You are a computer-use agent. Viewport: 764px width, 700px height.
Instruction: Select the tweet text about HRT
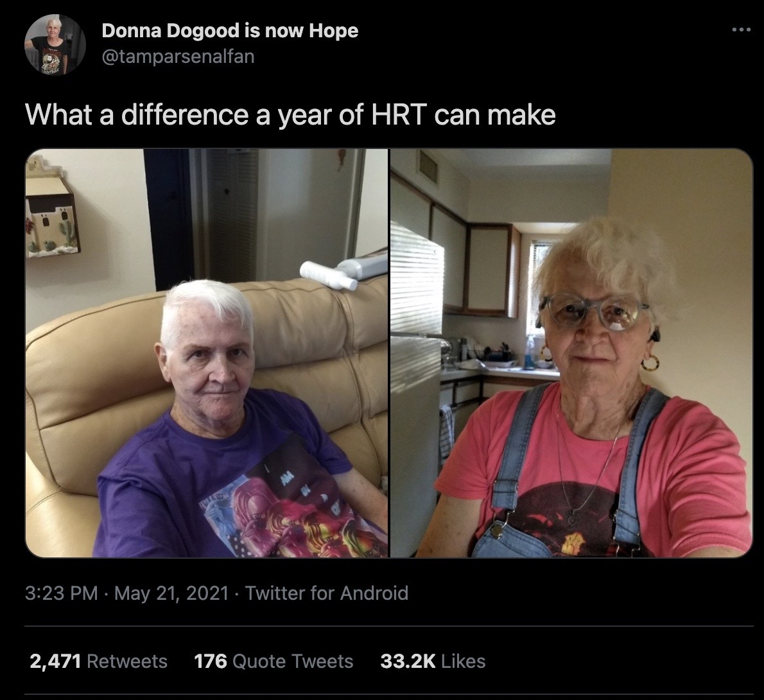(290, 115)
